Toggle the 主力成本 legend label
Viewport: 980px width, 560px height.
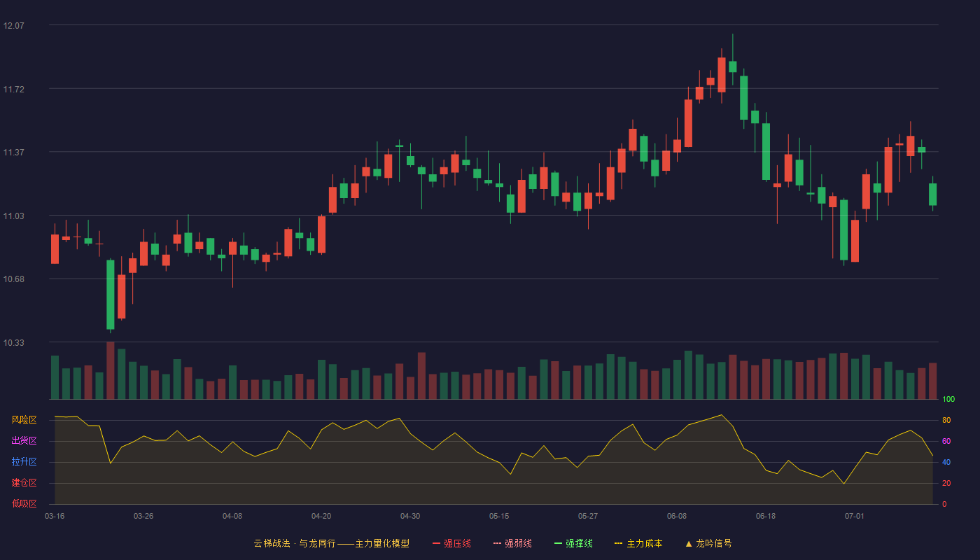point(644,543)
